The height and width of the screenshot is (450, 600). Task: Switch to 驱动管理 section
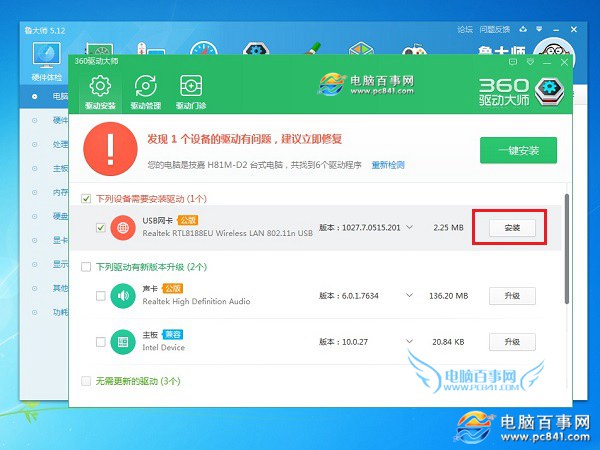(146, 87)
